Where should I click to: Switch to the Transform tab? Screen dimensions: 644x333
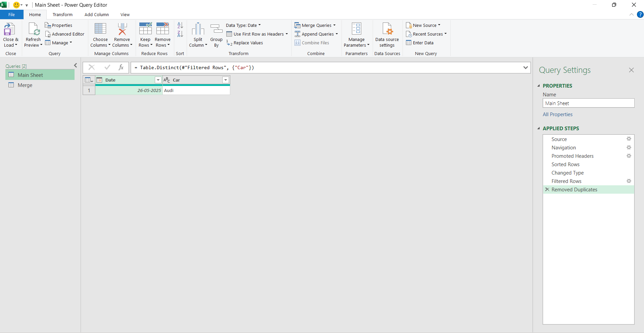tap(62, 14)
